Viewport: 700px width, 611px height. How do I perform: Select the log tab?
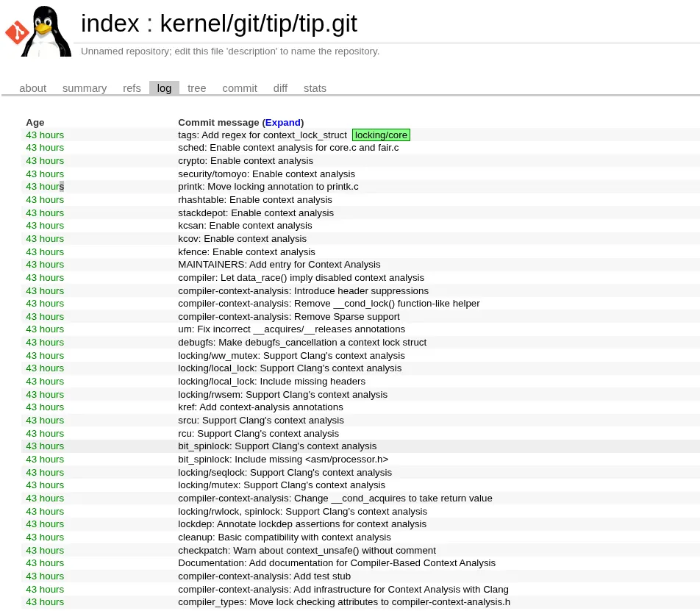click(163, 87)
